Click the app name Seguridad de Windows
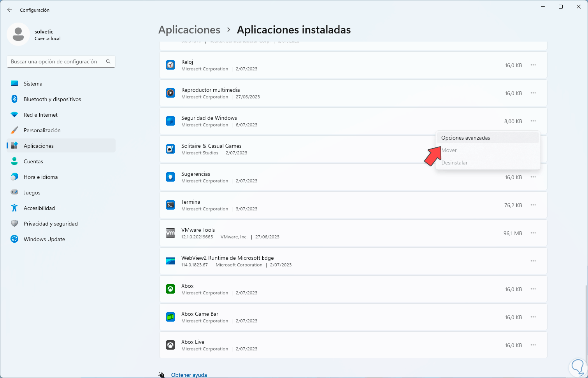Viewport: 588px width, 378px height. tap(209, 118)
